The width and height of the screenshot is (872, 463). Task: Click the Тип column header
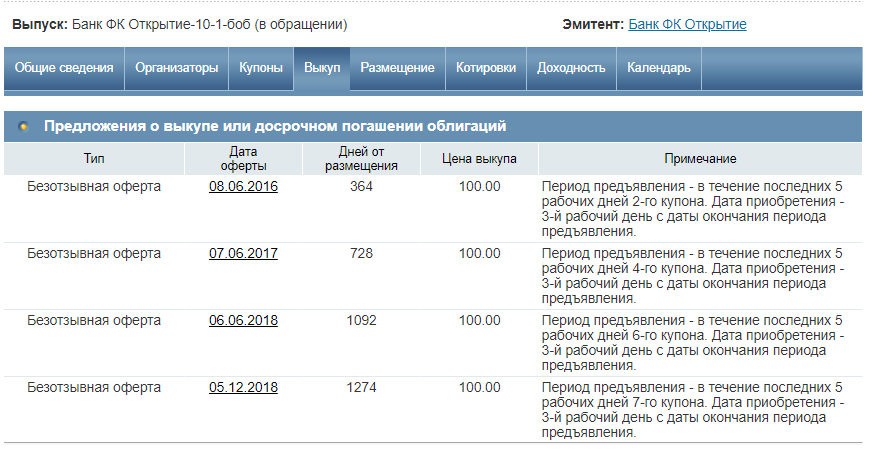[93, 159]
